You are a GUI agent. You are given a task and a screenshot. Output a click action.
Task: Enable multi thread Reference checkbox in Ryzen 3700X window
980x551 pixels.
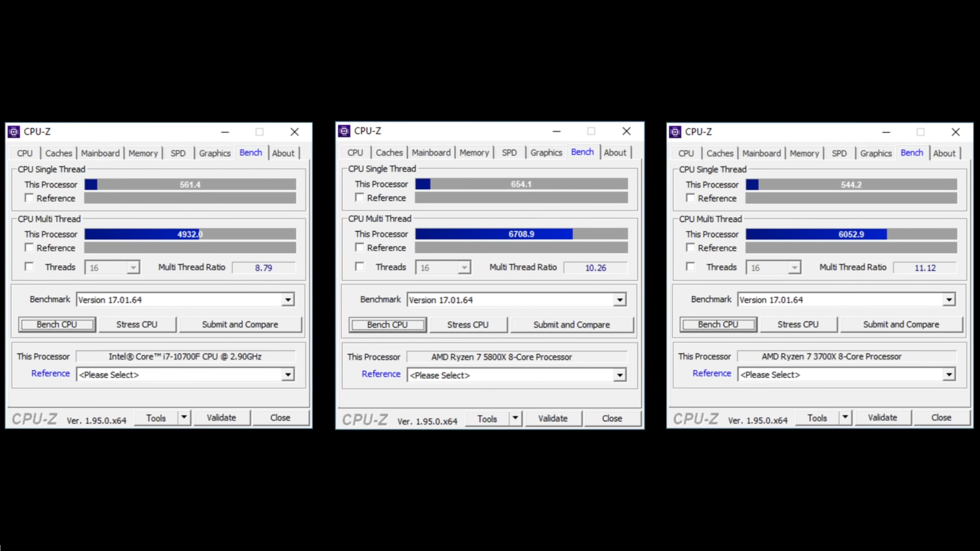click(x=690, y=248)
